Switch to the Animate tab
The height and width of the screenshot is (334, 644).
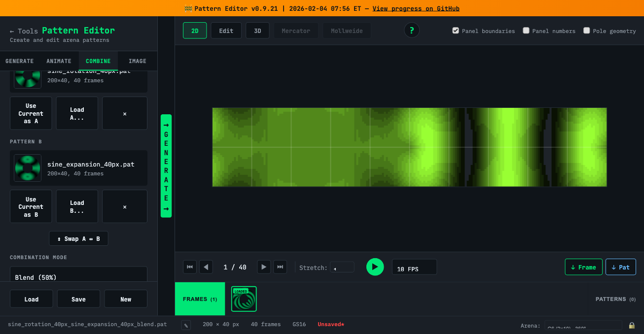59,61
